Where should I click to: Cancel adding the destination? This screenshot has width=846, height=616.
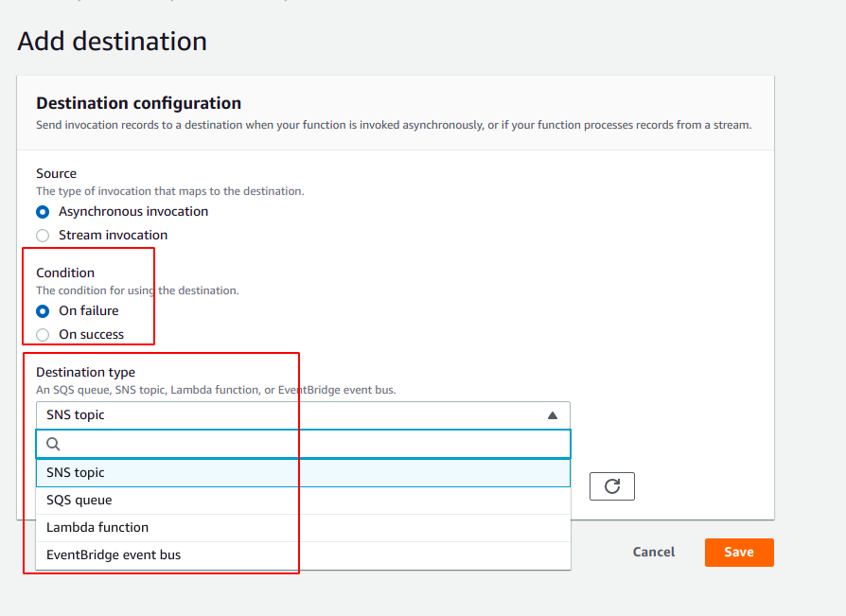click(654, 553)
